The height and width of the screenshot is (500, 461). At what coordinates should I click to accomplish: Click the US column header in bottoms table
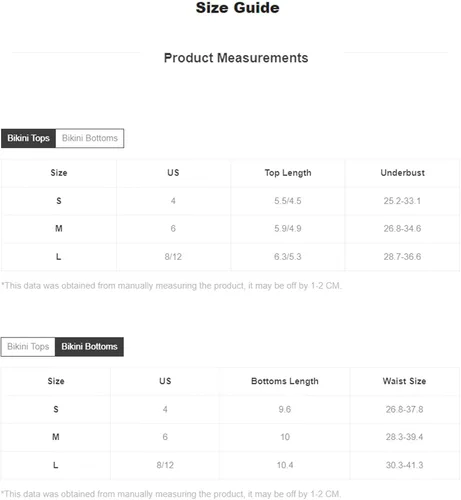[165, 381]
